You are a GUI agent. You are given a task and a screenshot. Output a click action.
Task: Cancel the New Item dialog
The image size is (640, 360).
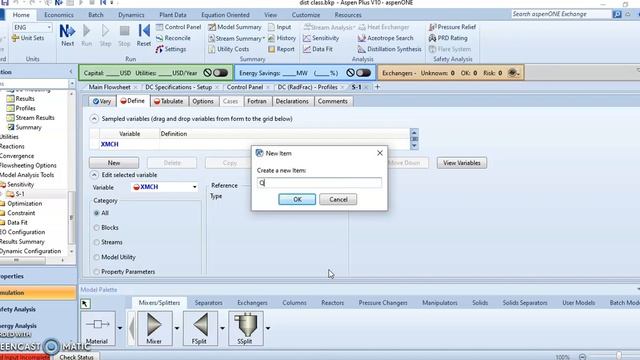[338, 200]
